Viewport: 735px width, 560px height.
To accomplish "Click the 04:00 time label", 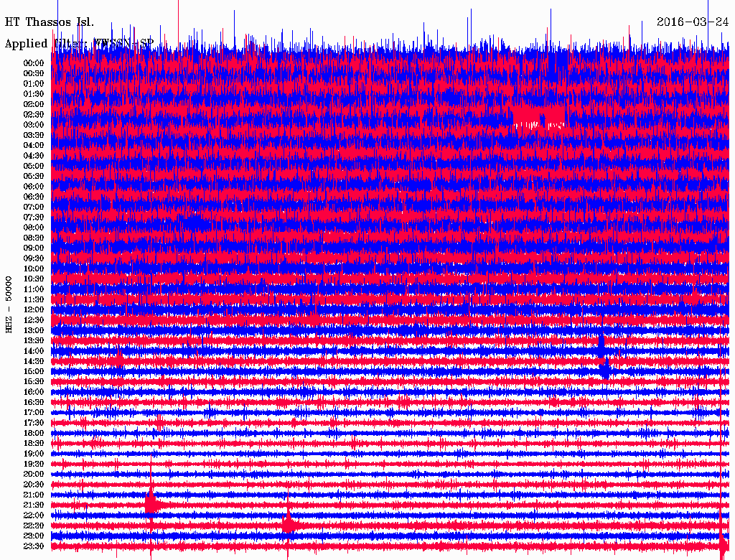I will pyautogui.click(x=34, y=145).
